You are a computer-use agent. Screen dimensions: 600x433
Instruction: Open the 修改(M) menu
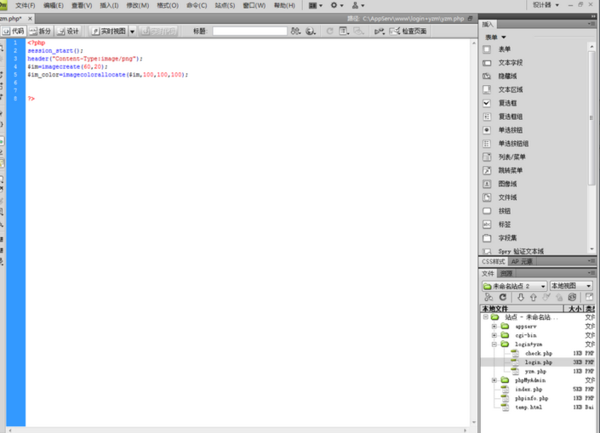(138, 5)
